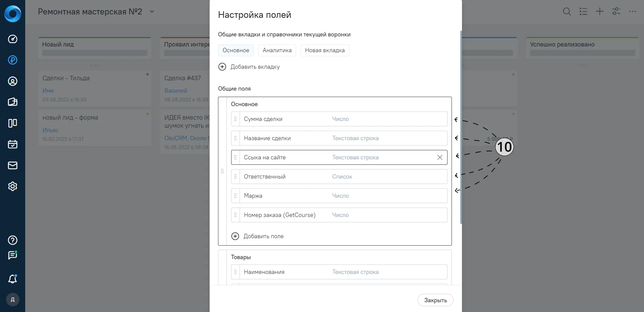This screenshot has height=312, width=644.
Task: Click drag handle of the Основное group
Action: click(222, 171)
